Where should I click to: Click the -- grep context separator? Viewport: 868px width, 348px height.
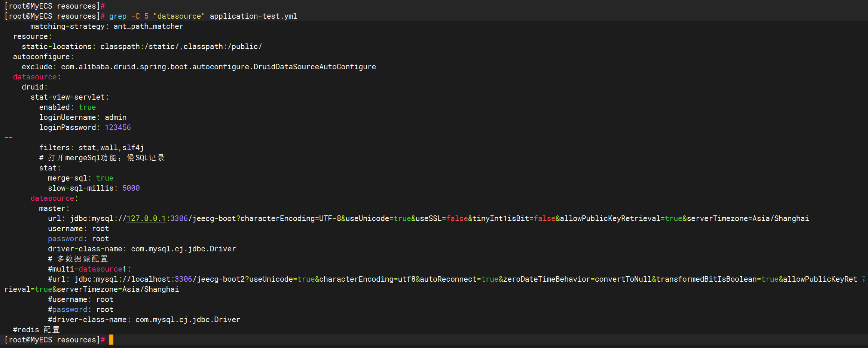click(x=9, y=137)
